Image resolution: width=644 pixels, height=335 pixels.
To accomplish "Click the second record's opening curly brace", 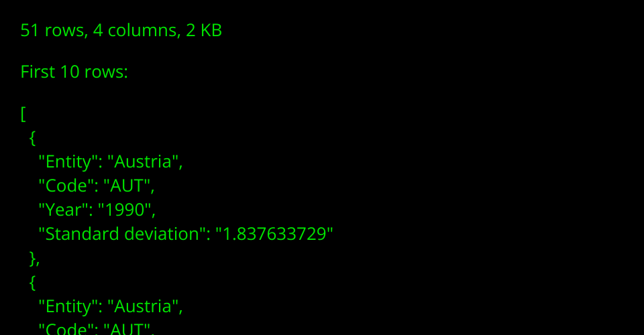I will (x=32, y=282).
